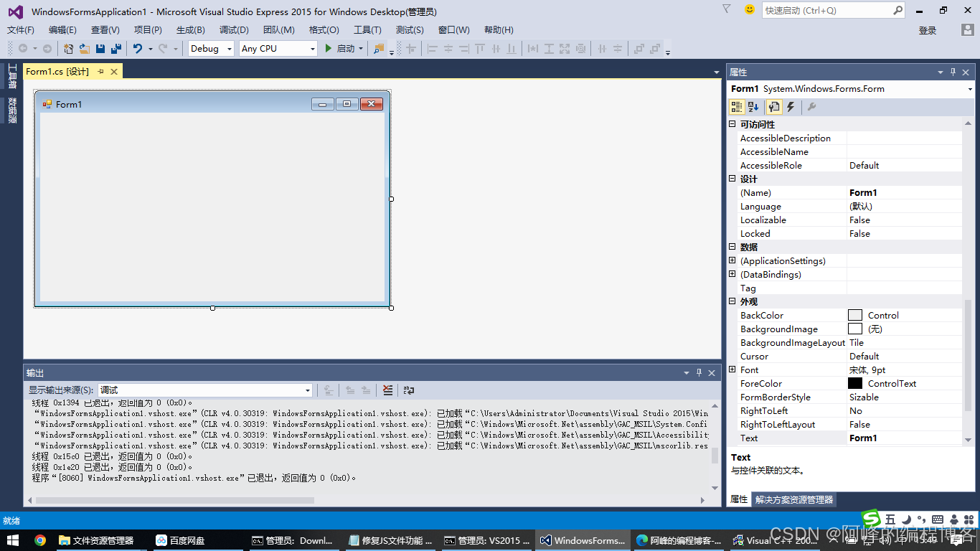
Task: Click the feedback smiley face icon
Action: click(x=750, y=9)
